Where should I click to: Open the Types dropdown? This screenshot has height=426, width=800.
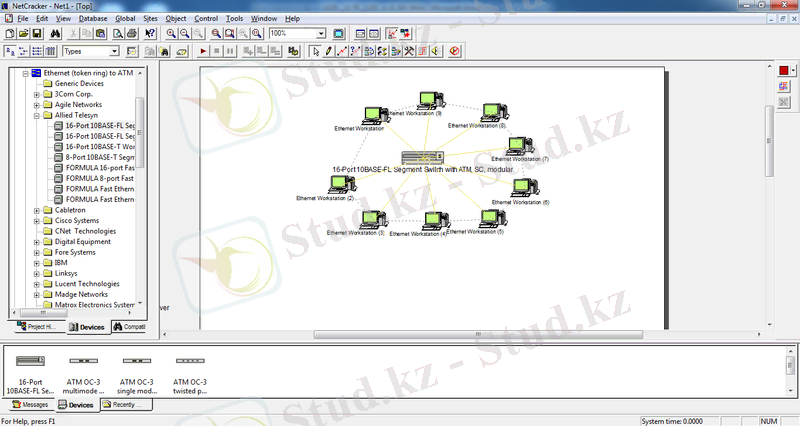114,51
